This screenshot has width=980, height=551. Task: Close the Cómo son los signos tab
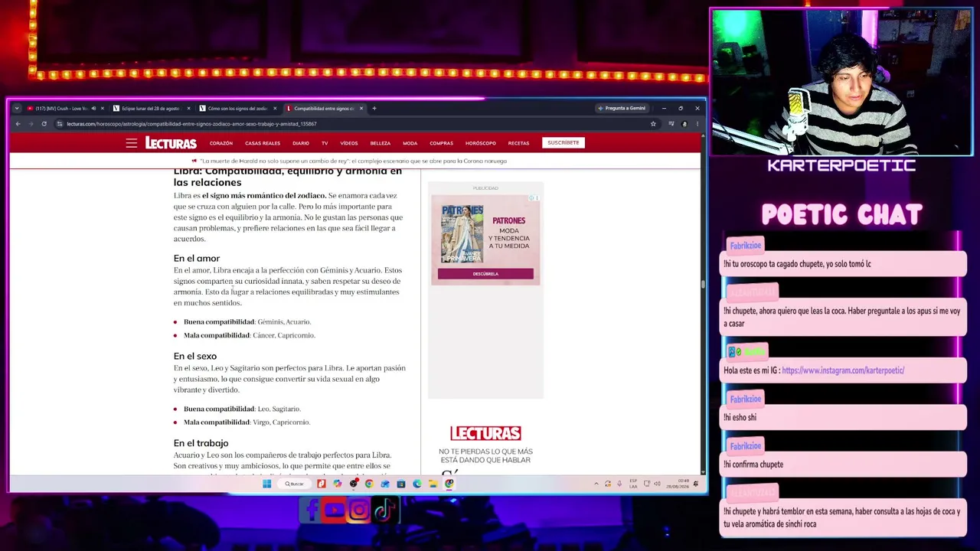pos(275,109)
